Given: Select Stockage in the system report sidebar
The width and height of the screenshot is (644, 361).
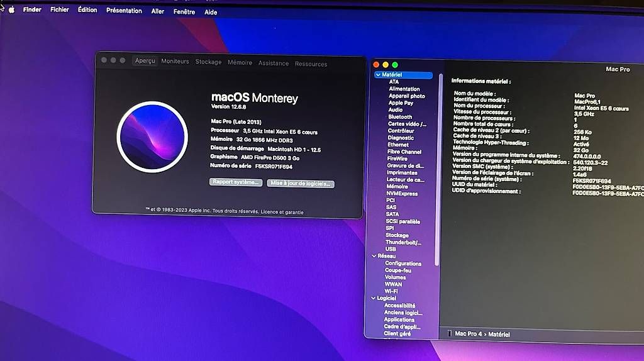Looking at the screenshot, I should tap(397, 235).
